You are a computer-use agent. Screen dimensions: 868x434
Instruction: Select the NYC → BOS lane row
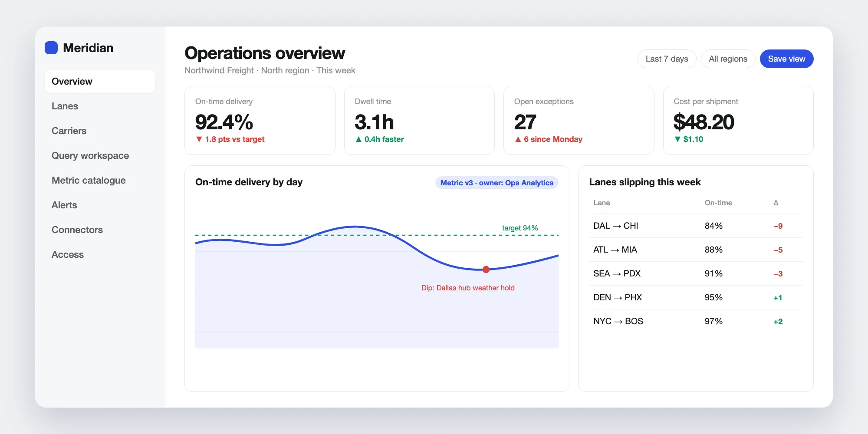(x=695, y=321)
